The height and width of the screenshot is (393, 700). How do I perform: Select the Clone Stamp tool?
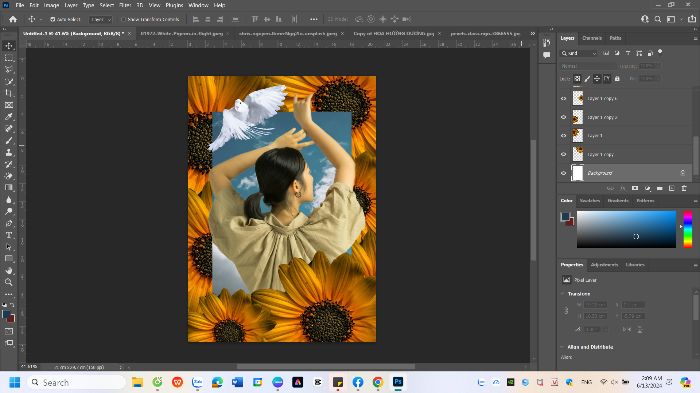click(8, 152)
